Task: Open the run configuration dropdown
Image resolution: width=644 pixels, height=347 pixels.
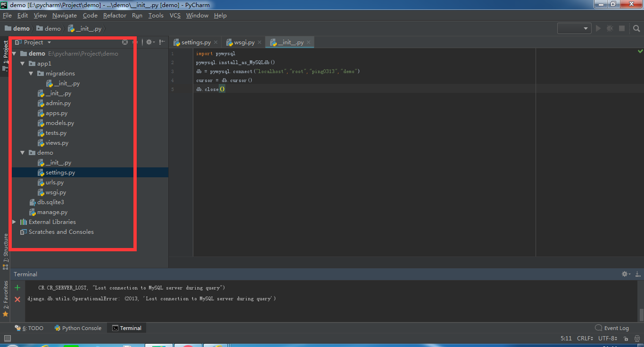Action: (574, 28)
